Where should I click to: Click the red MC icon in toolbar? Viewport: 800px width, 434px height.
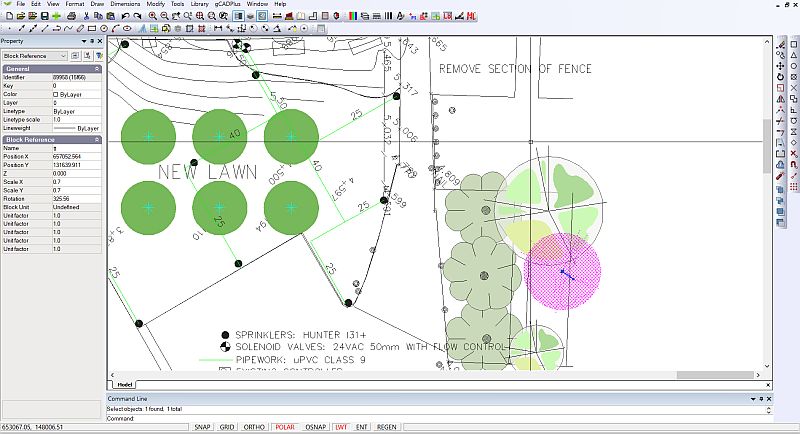(471, 16)
